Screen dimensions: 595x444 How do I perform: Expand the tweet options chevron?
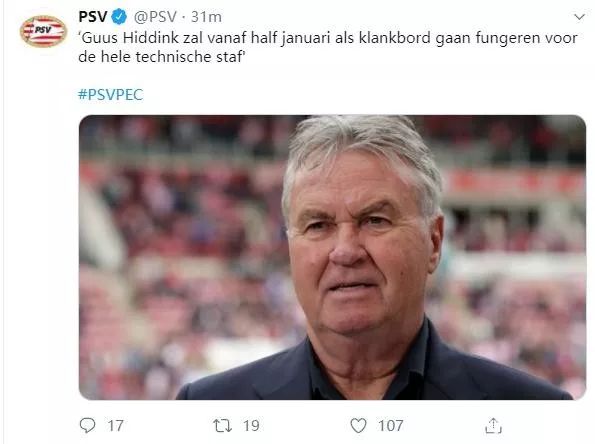[x=579, y=17]
